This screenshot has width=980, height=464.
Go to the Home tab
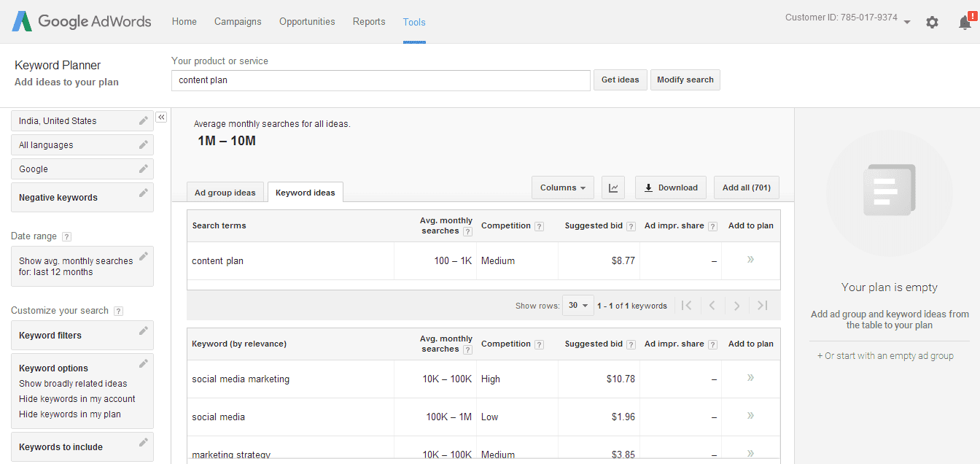[184, 22]
